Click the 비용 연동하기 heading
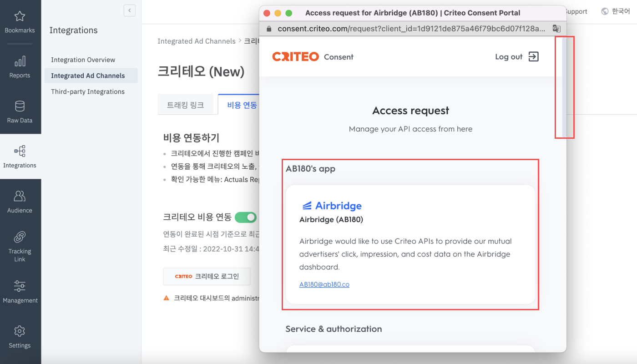 coord(191,138)
